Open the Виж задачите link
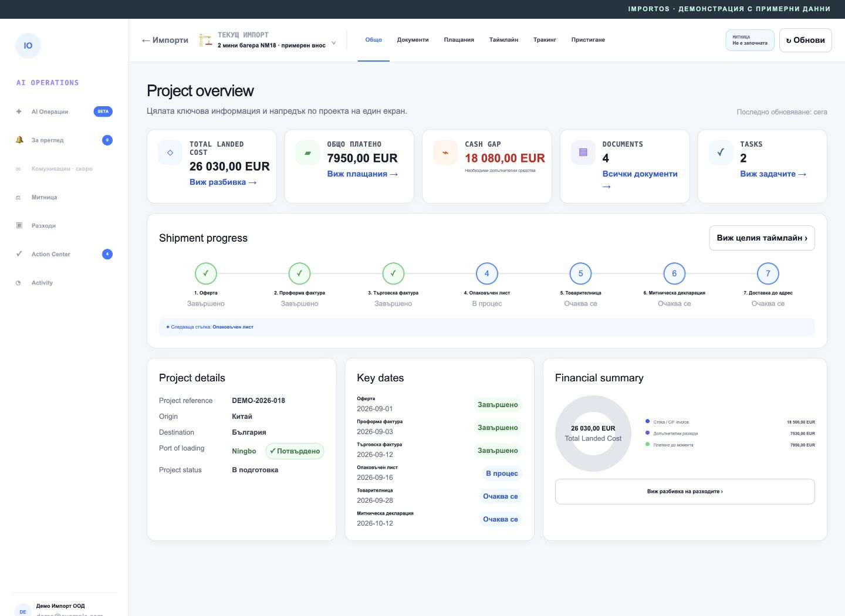The width and height of the screenshot is (845, 616). click(773, 174)
